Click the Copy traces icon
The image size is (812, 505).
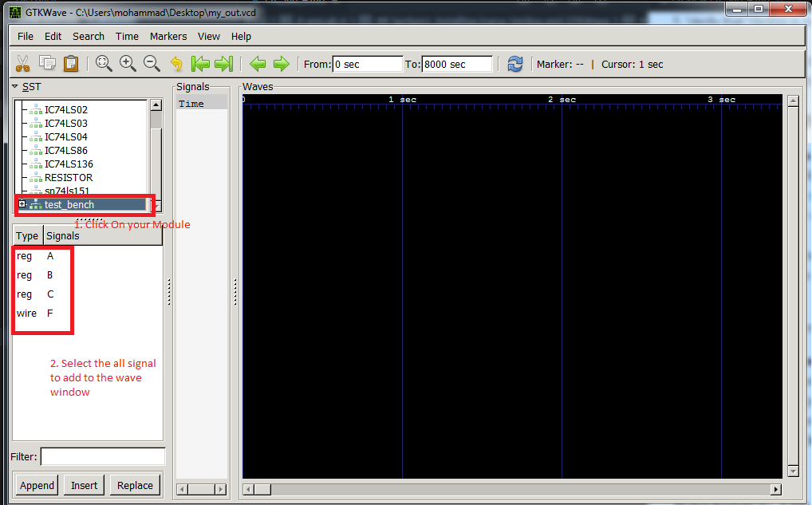[x=47, y=64]
